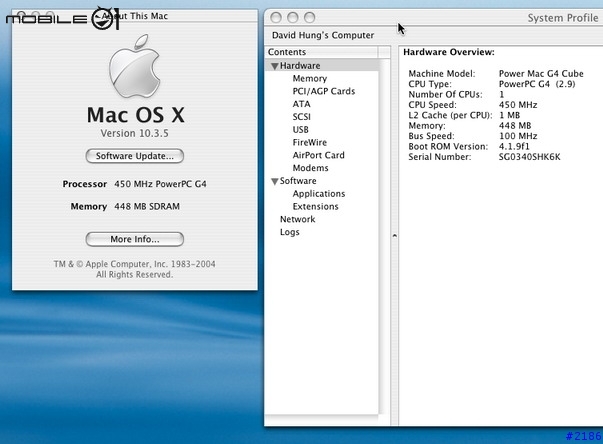Click the 450 MHz PowerPC G4 processor text

[x=160, y=184]
